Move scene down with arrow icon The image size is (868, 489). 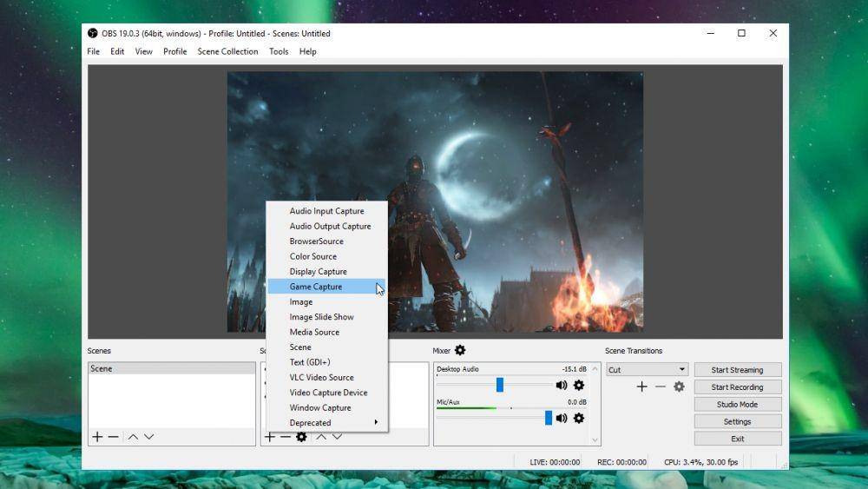click(x=149, y=437)
